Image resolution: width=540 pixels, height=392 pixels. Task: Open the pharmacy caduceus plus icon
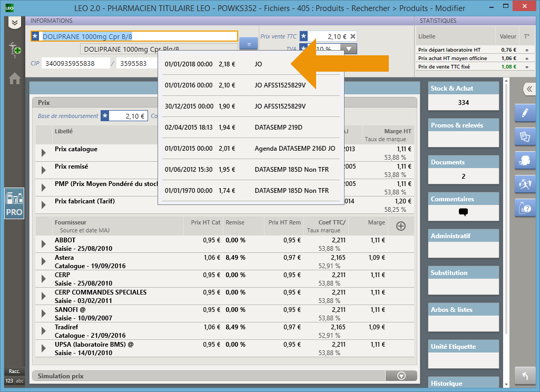pos(15,50)
